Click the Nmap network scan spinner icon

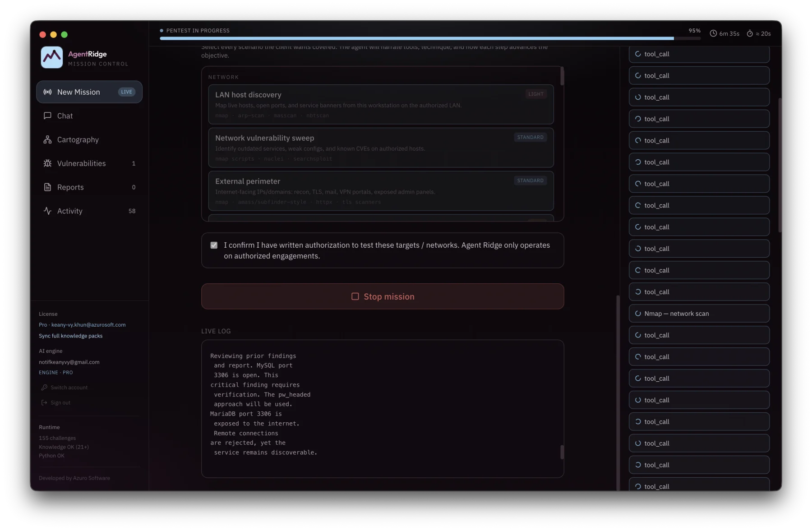coord(638,314)
